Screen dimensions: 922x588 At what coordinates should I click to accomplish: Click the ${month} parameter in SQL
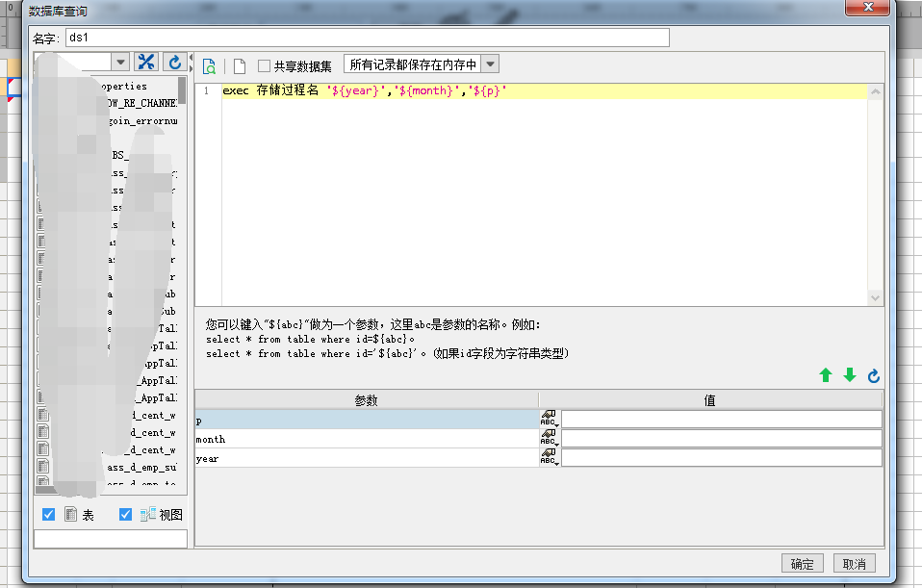(427, 90)
